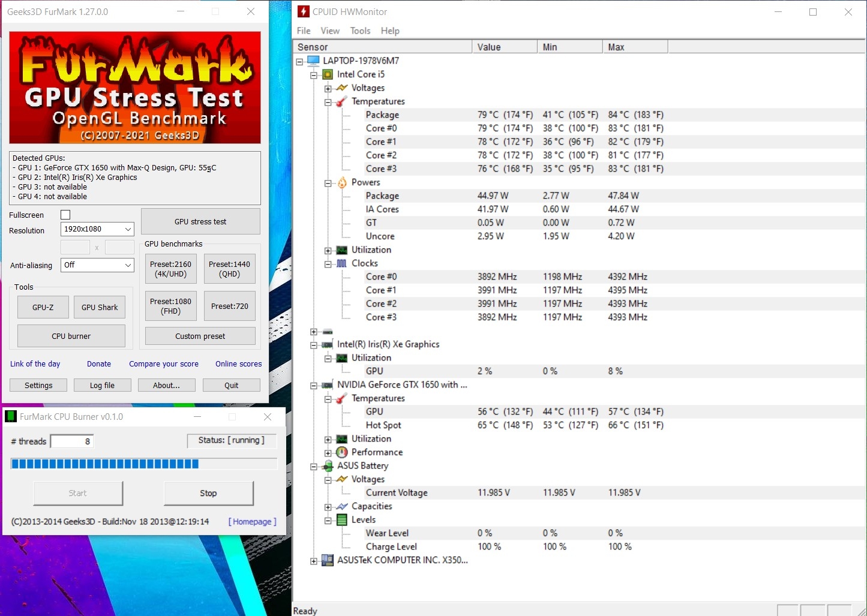Click the ASUSTeK COMPUTER motherboard icon
The image size is (867, 616).
point(328,560)
